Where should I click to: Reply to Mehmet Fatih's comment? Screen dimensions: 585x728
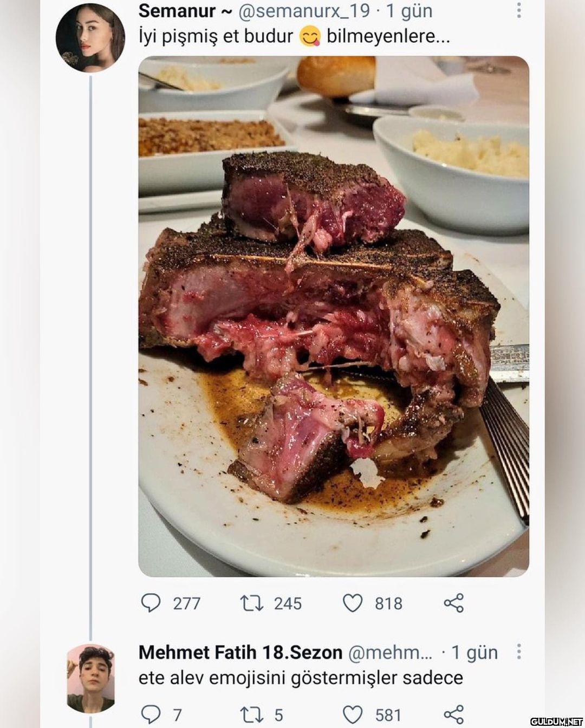151,714
